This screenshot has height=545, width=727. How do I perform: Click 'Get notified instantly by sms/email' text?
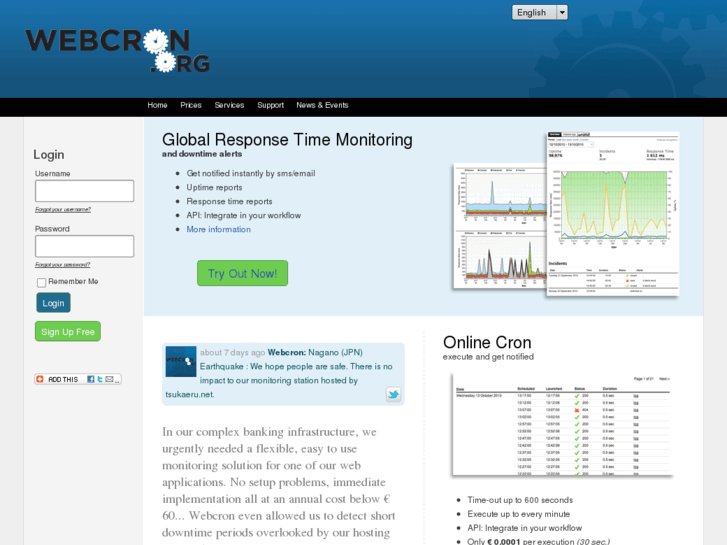click(x=251, y=173)
